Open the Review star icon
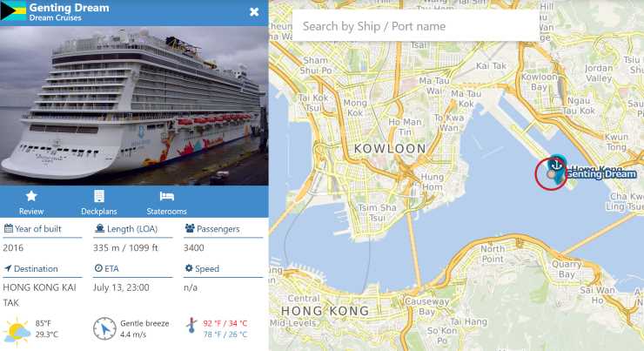 pyautogui.click(x=31, y=196)
